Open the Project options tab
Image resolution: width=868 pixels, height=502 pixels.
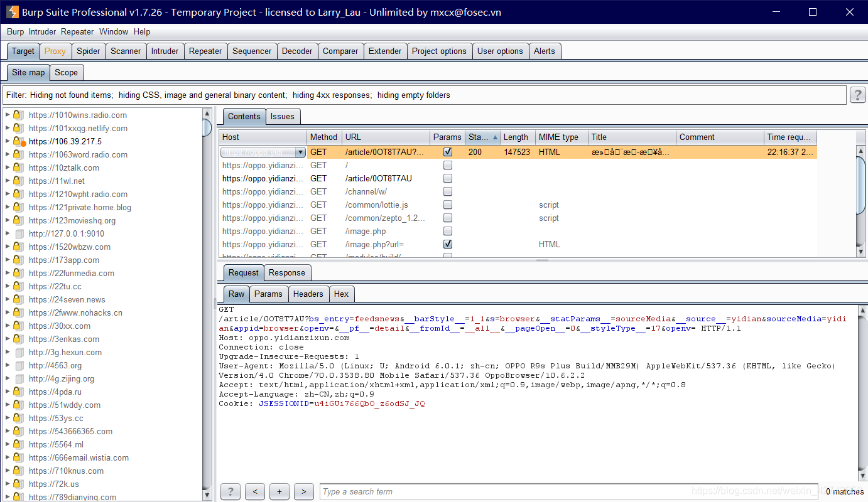click(x=439, y=51)
